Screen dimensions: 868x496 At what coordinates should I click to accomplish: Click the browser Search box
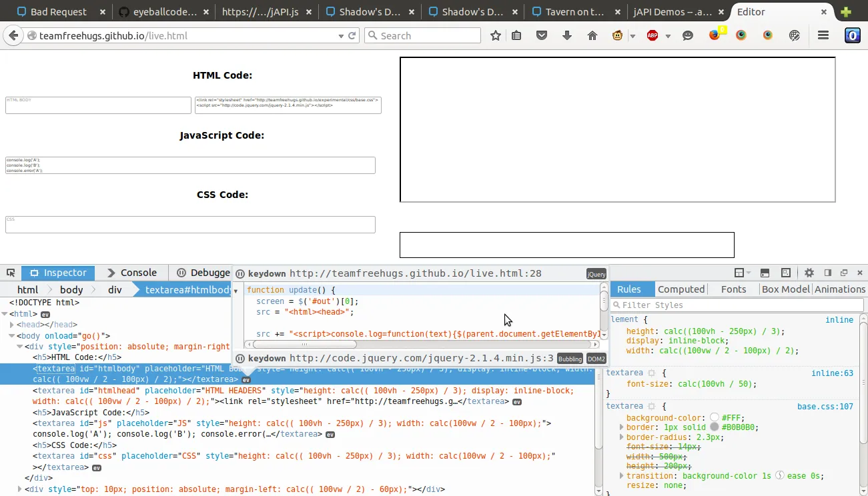pos(422,35)
